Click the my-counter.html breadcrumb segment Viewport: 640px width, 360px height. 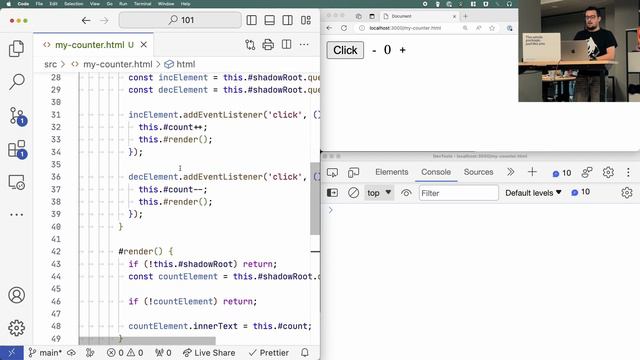tap(117, 64)
